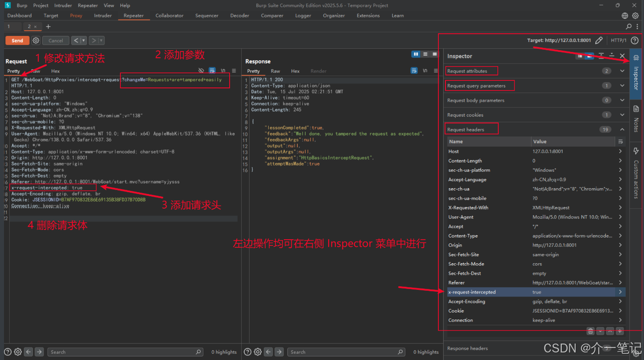644x360 pixels.
Task: Select top-bottom split layout icon
Action: (x=425, y=54)
